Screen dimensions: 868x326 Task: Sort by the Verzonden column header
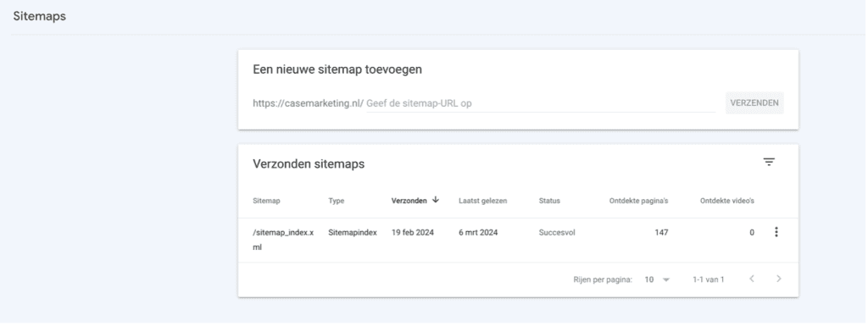click(409, 201)
